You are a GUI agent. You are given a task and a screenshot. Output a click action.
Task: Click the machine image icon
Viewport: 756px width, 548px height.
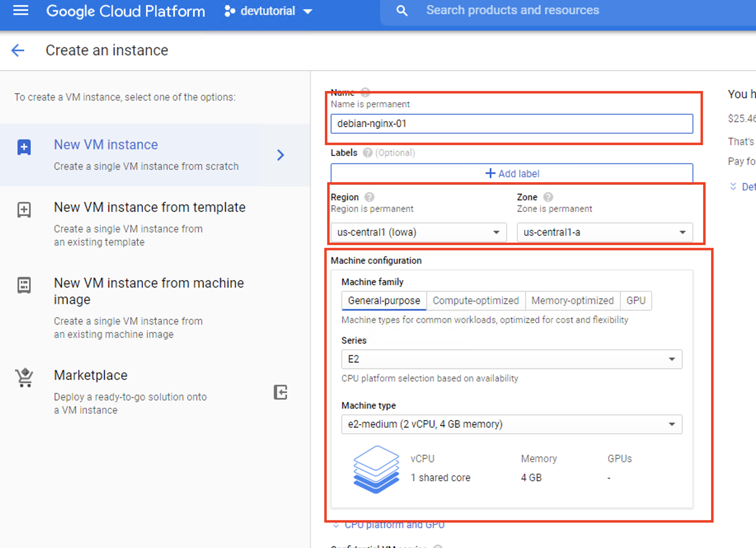(24, 285)
